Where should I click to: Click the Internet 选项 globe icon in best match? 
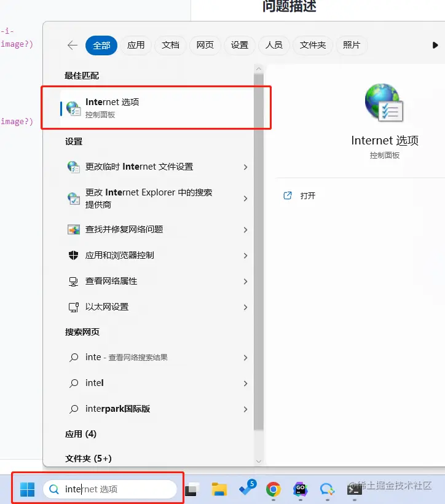pos(73,108)
